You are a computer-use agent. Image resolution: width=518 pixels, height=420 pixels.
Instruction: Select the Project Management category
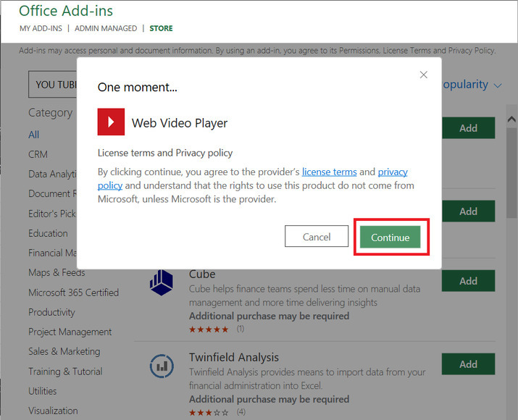70,332
